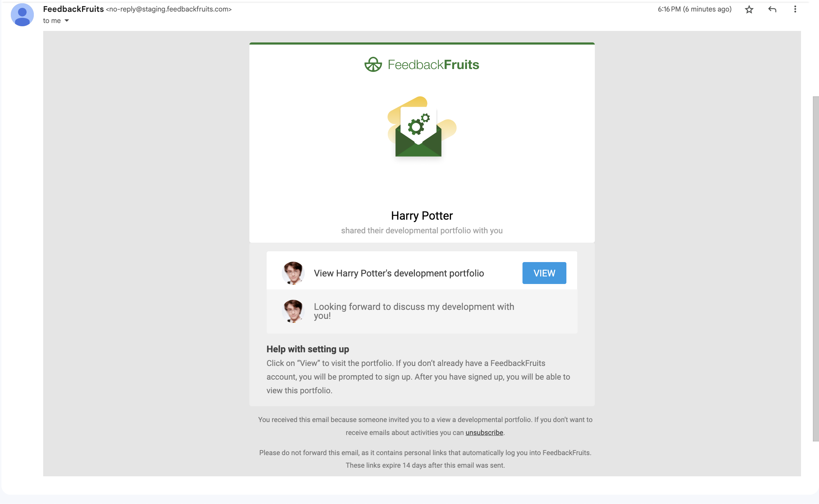Click the FeedbackFruits logo
The image size is (819, 504).
tap(422, 65)
